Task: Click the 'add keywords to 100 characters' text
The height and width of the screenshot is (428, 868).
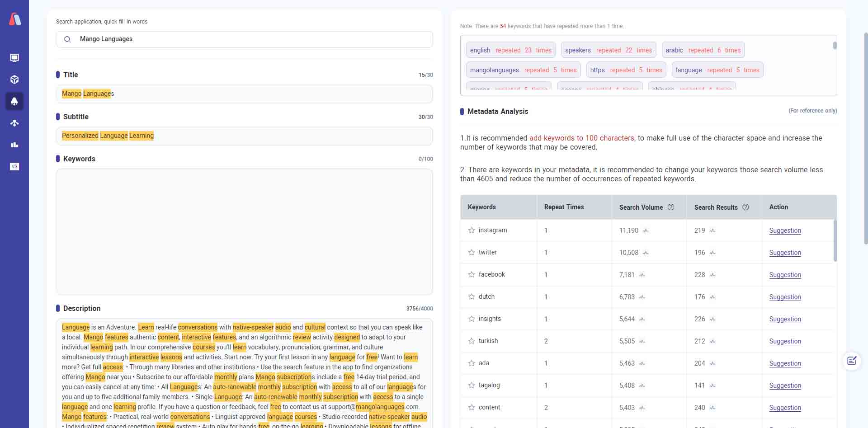Action: coord(581,138)
